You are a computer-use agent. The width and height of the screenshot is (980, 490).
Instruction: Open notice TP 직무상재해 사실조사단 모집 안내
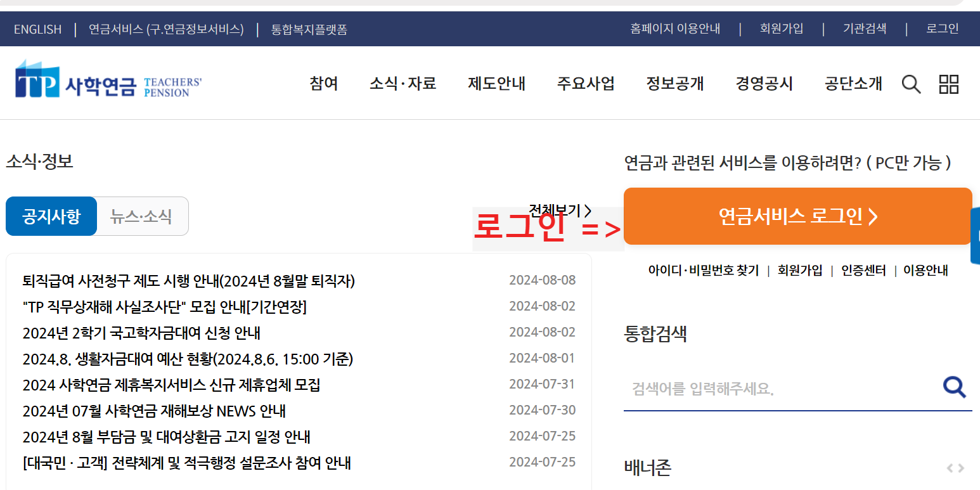[x=165, y=307]
